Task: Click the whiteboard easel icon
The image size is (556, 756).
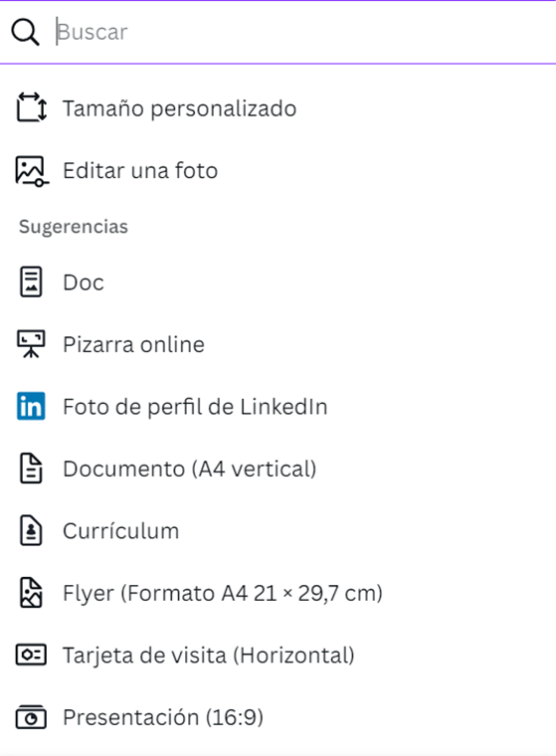Action: tap(31, 344)
